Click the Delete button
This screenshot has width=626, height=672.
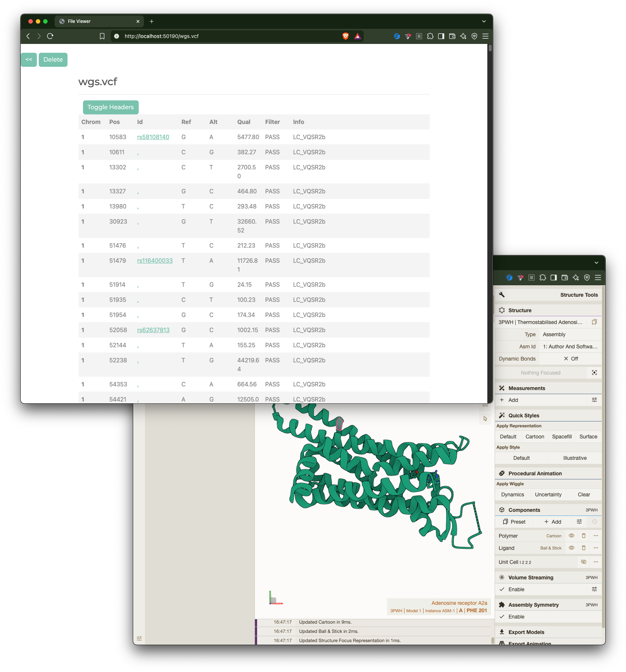tap(53, 60)
